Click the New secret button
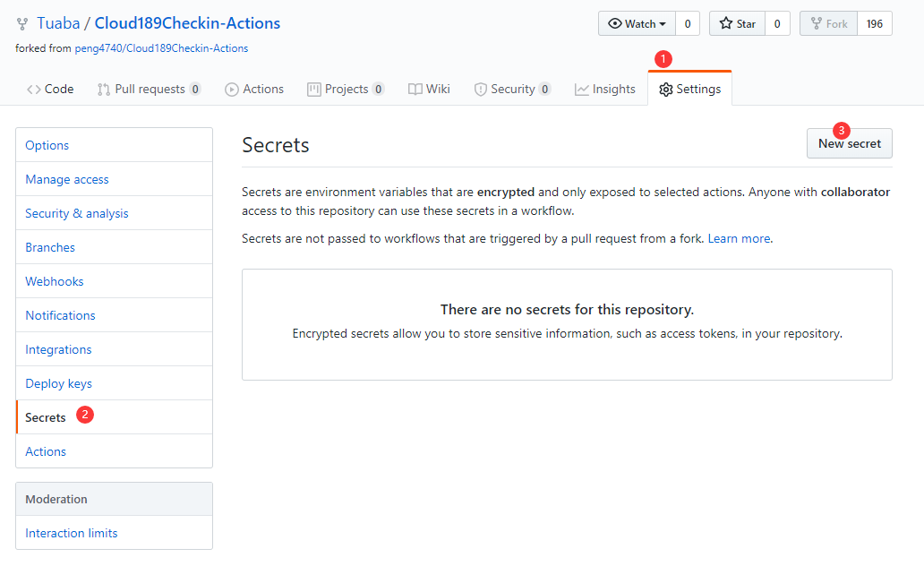Viewport: 924px width, 566px height. (849, 143)
